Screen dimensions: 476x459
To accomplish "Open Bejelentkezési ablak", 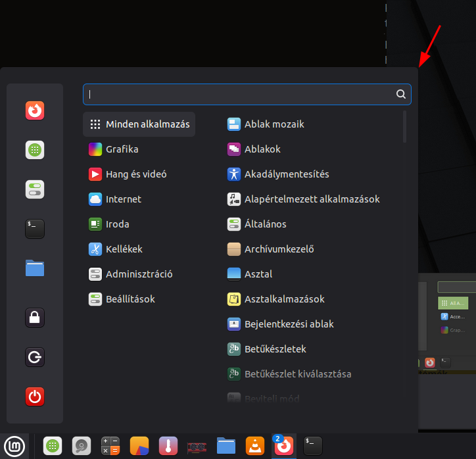I will (281, 324).
